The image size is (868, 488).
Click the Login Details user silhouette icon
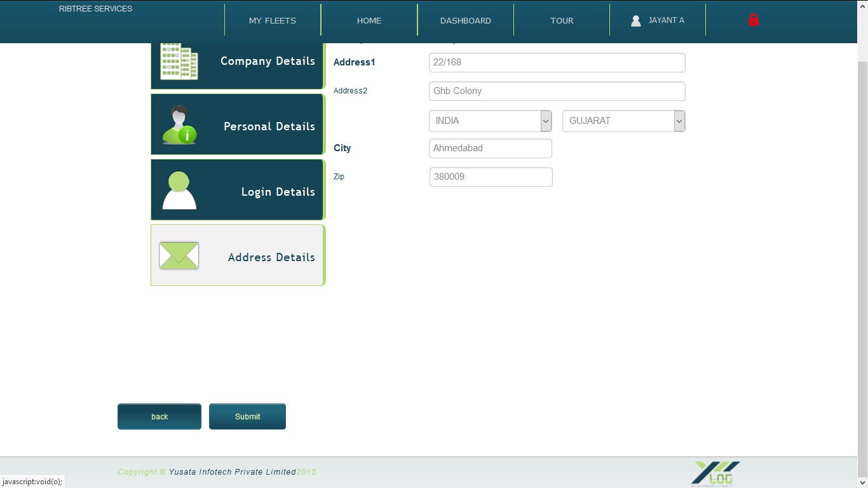(x=179, y=191)
